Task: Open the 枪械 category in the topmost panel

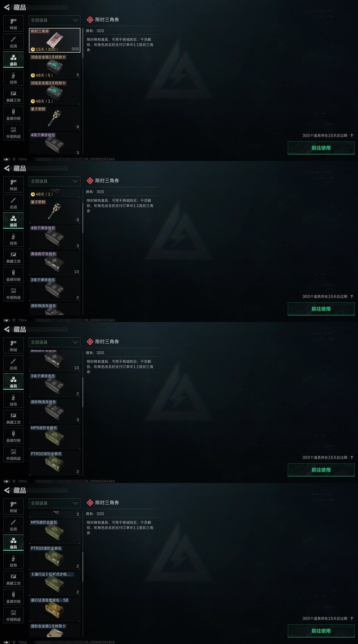Action: click(13, 23)
